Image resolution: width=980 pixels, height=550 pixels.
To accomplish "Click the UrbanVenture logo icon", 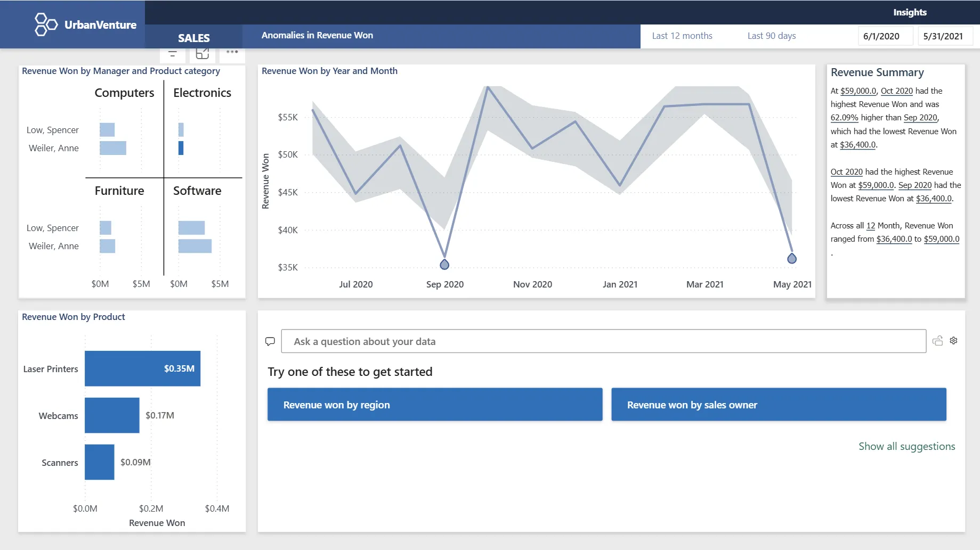I will click(x=46, y=24).
